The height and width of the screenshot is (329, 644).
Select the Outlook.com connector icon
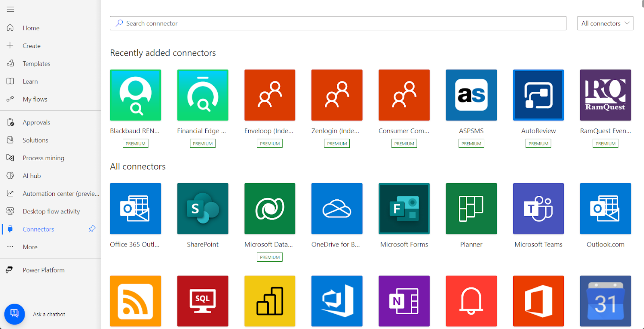[605, 209]
